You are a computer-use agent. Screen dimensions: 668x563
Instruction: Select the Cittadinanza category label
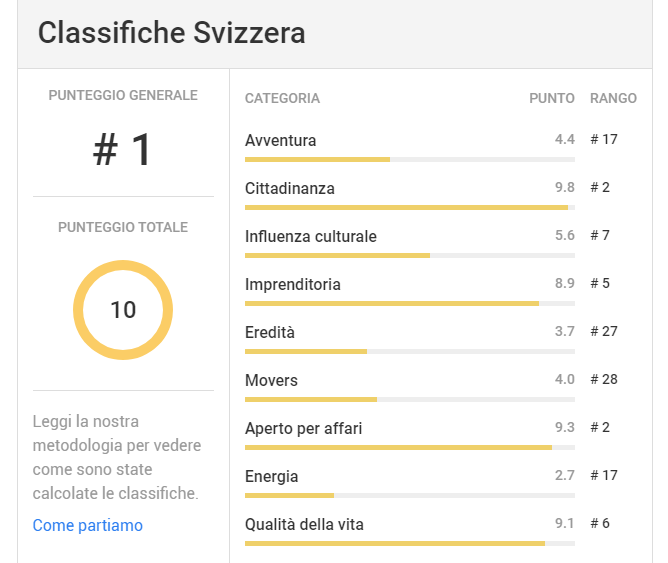coord(290,188)
